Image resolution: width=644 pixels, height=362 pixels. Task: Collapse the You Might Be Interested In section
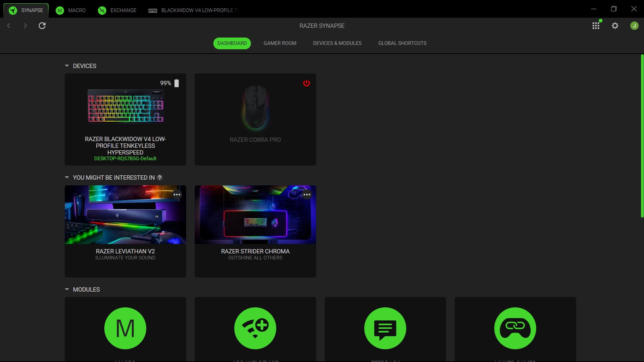click(x=67, y=178)
